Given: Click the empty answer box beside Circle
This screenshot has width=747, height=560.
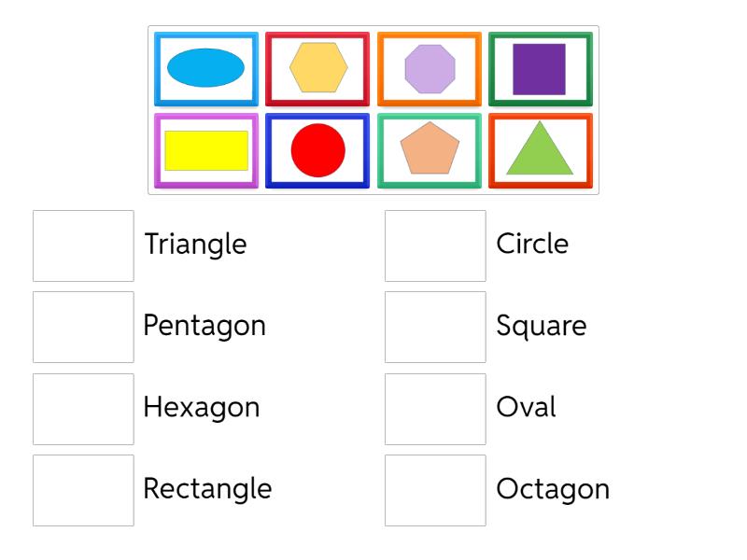Looking at the screenshot, I should [x=435, y=244].
